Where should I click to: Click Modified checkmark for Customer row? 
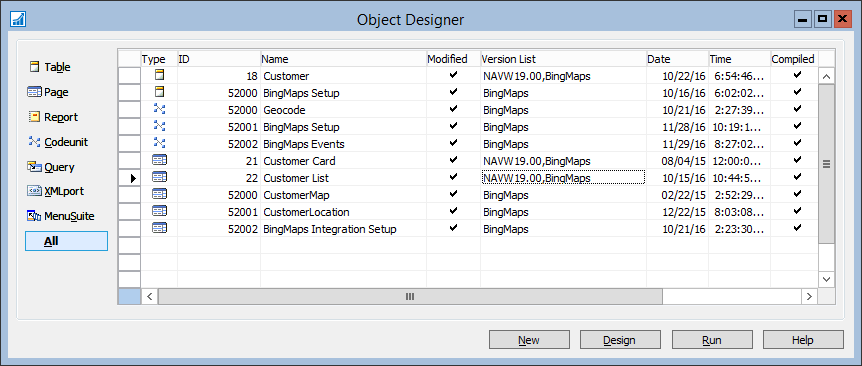click(453, 75)
